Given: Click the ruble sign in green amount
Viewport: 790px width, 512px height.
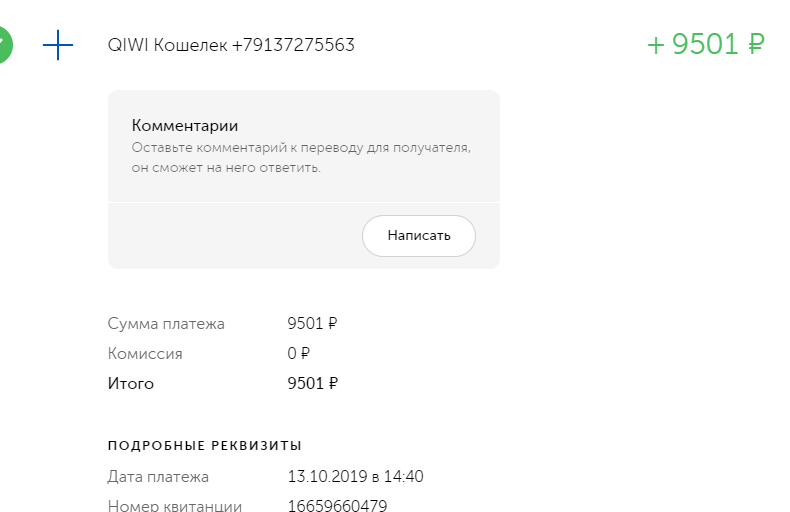Looking at the screenshot, I should point(756,45).
